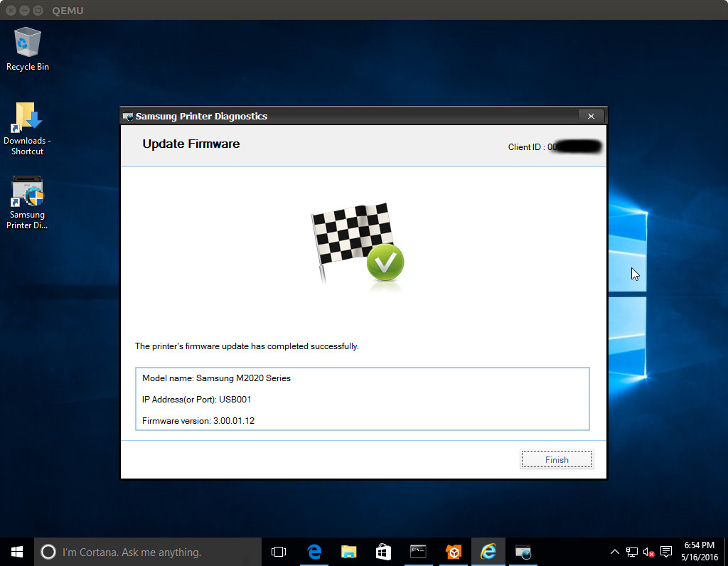
Task: Click the orange box app taskbar icon
Action: pyautogui.click(x=453, y=552)
